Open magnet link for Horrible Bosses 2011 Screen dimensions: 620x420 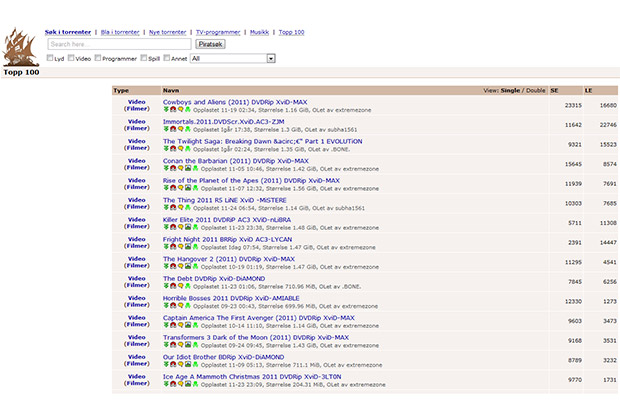[173, 305]
